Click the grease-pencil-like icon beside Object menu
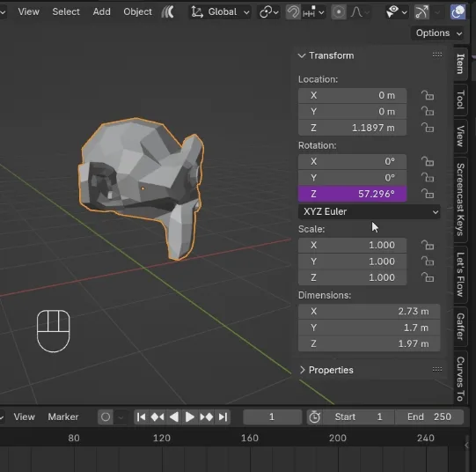This screenshot has width=476, height=472. point(168,11)
